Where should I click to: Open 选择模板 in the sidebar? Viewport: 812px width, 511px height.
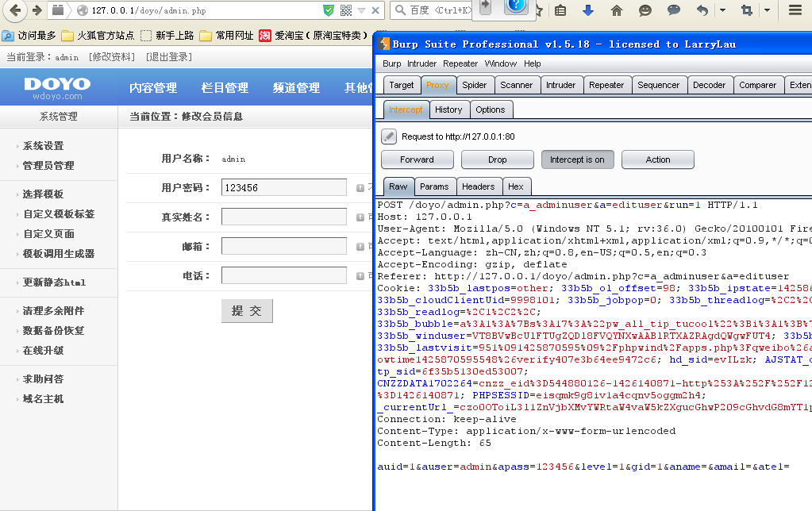click(43, 194)
